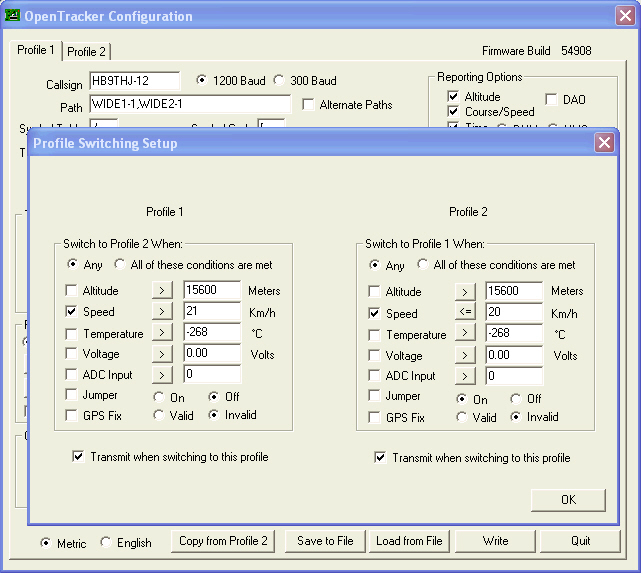Toggle Profile 2 Temperature comparison operator button
Image resolution: width=641 pixels, height=573 pixels.
tap(465, 333)
